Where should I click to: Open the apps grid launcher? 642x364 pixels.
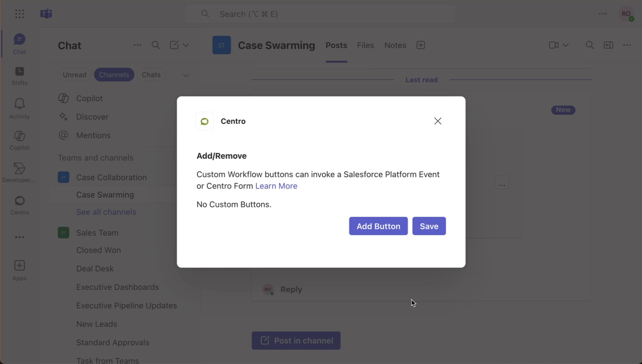(x=19, y=14)
